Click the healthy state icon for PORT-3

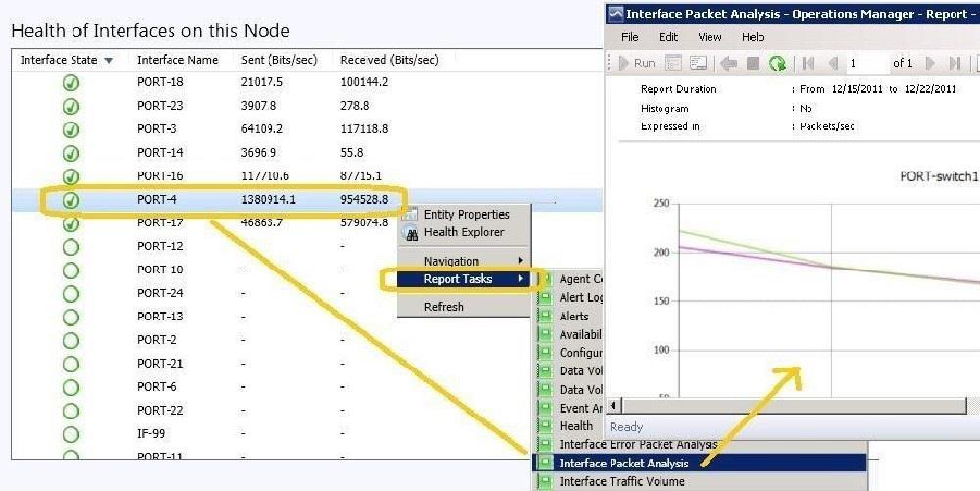pos(72,129)
